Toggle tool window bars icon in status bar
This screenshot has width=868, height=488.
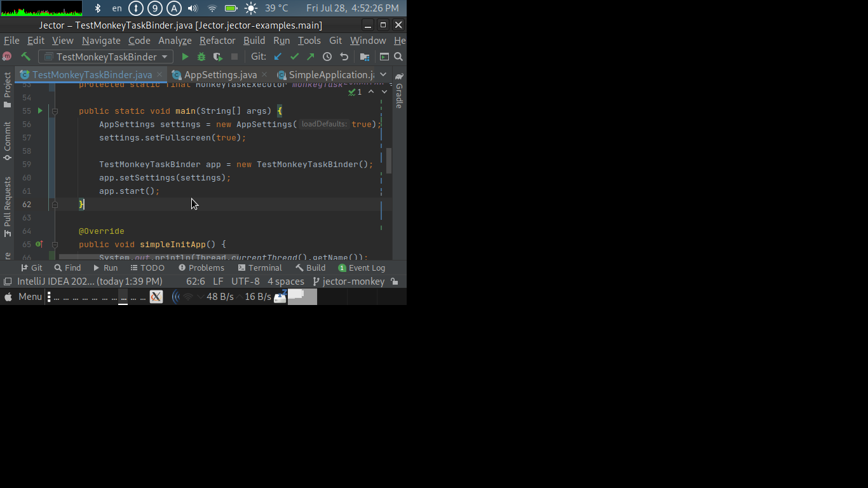7,281
